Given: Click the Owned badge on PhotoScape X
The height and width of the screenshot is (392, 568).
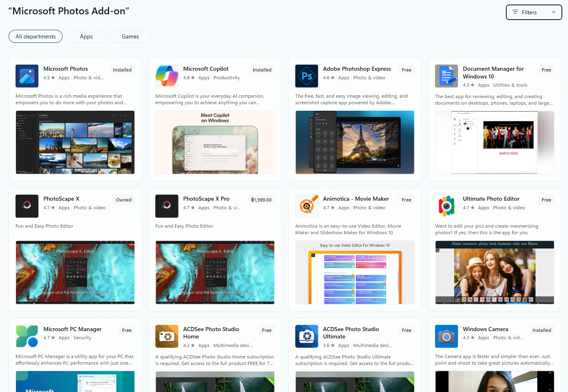Looking at the screenshot, I should (x=123, y=200).
